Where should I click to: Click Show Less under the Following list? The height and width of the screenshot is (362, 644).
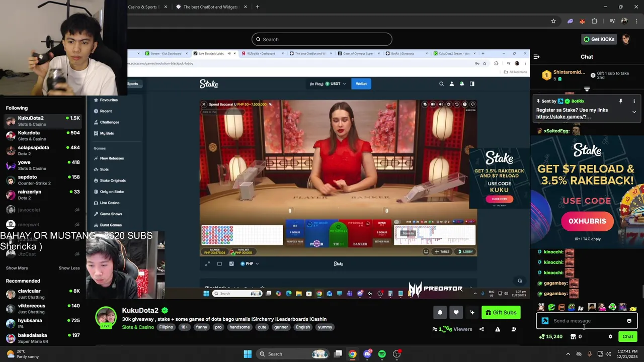coord(69,268)
